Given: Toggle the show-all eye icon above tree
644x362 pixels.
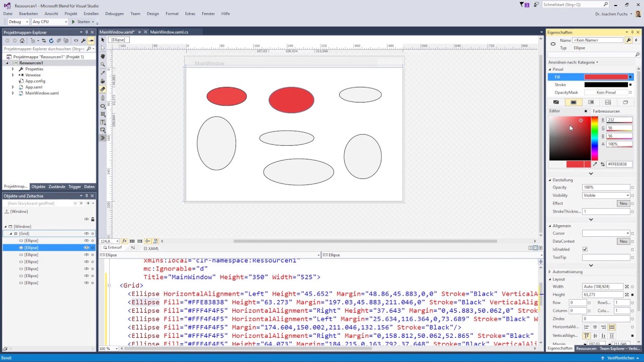Looking at the screenshot, I should pyautogui.click(x=86, y=219).
